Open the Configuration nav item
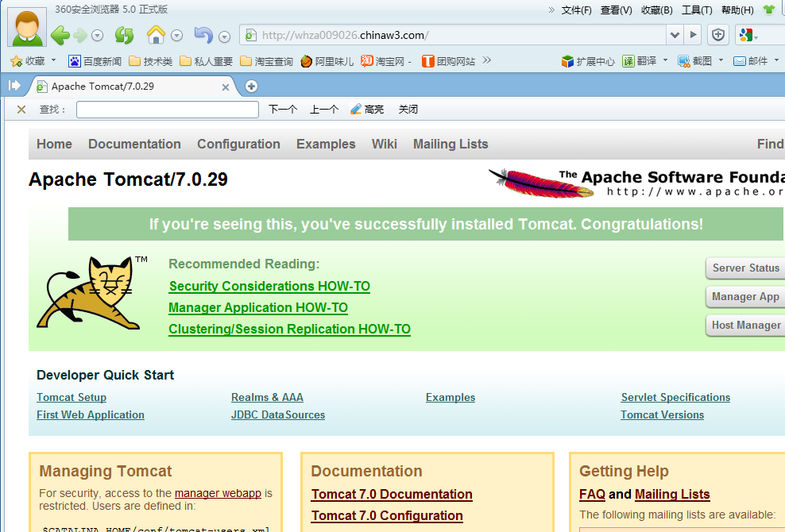The width and height of the screenshot is (785, 532). [238, 145]
